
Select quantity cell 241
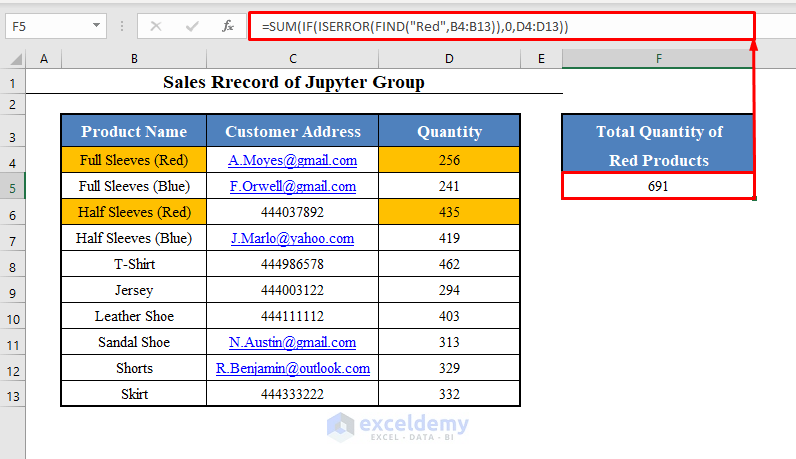pyautogui.click(x=449, y=186)
